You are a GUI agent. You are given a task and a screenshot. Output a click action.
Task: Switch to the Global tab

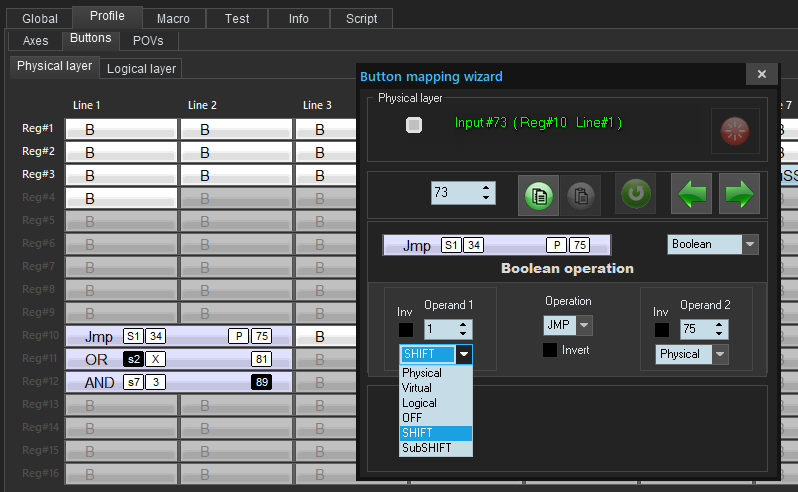tap(40, 19)
